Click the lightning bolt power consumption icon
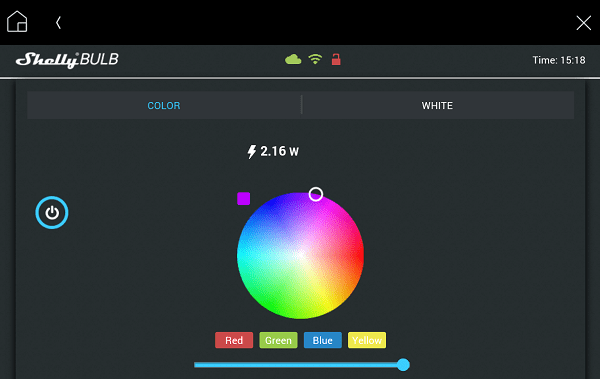The height and width of the screenshot is (379, 600). pyautogui.click(x=251, y=152)
